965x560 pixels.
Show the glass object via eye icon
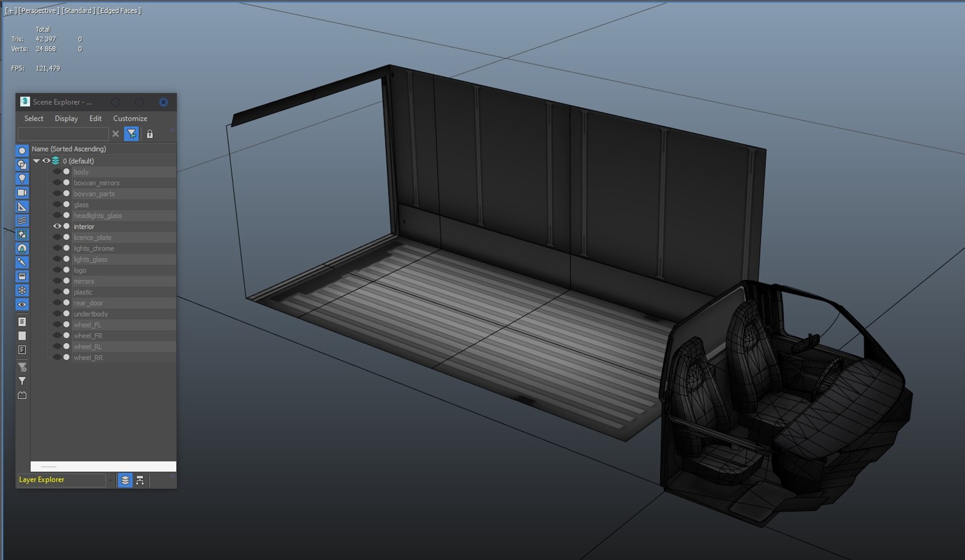(57, 204)
